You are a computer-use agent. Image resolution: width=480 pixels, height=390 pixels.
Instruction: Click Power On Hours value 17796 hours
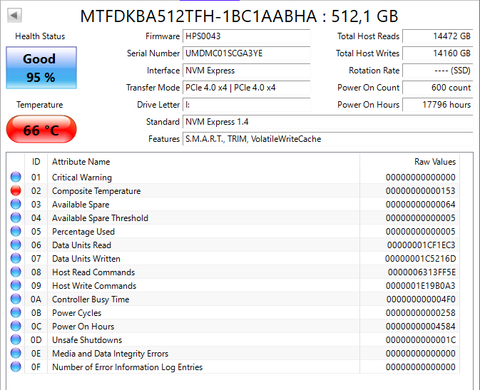[438, 105]
